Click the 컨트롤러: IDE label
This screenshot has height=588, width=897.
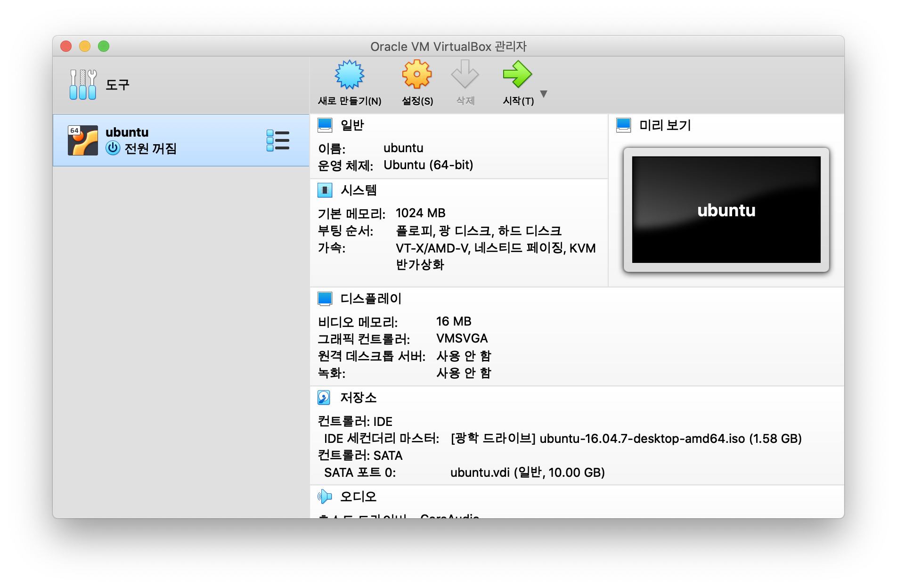[355, 421]
